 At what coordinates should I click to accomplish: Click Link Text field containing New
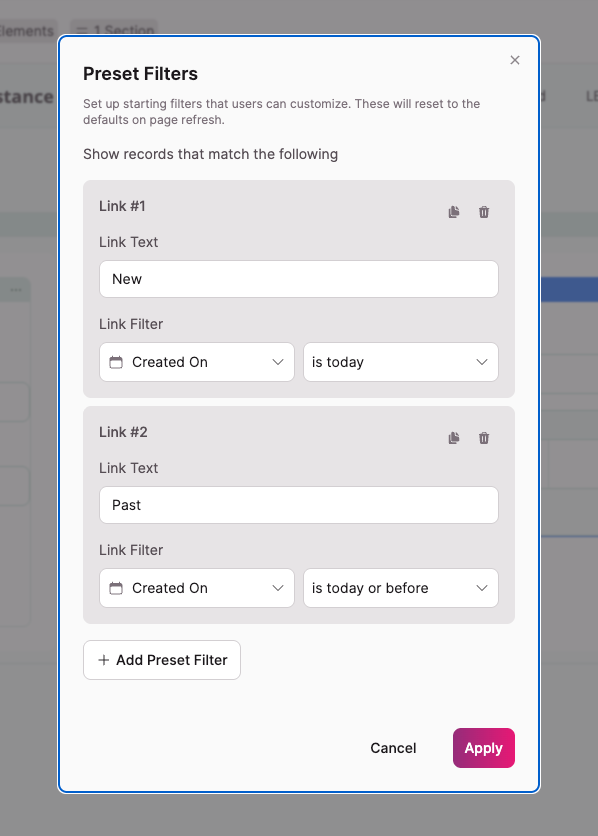(299, 279)
